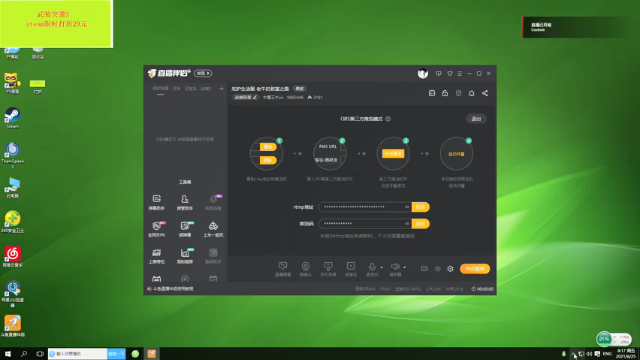Image resolution: width=640 pixels, height=360 pixels.
Task: Expand the microphone options arrow
Action: pos(382,267)
